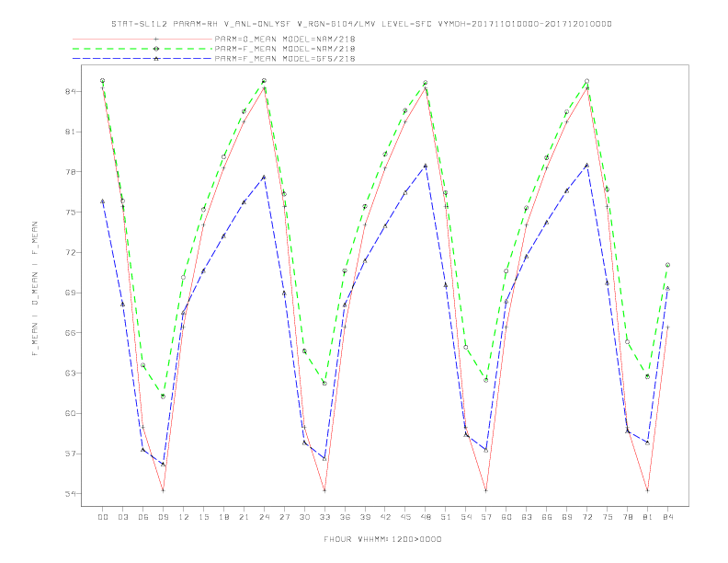The image size is (728, 563).
Task: Click the x-axis forecast hour label 30
Action: point(304,517)
